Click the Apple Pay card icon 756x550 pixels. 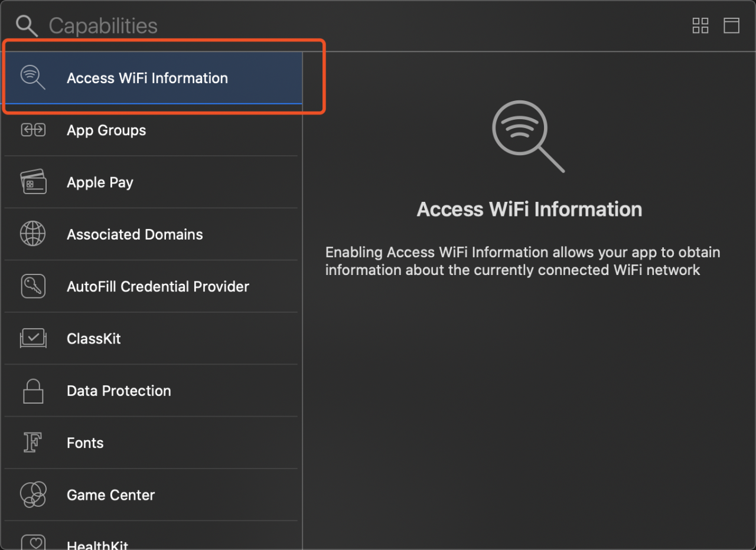pos(33,182)
